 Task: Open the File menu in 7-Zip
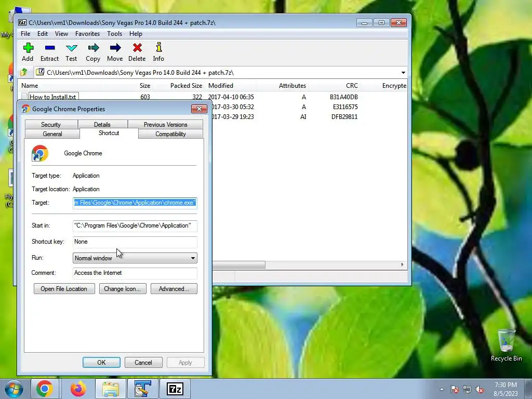coord(25,34)
